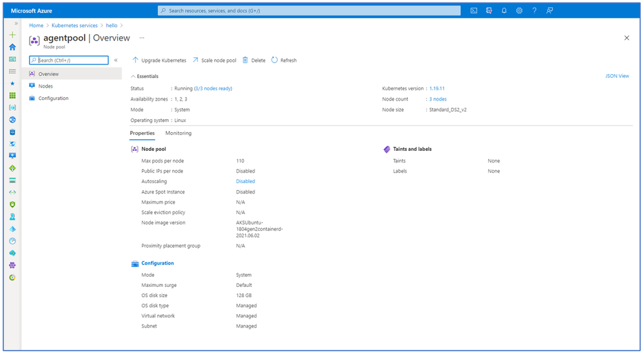The image size is (644, 354).
Task: Open Azure Cosmos DB icon in sidebar
Action: click(12, 144)
